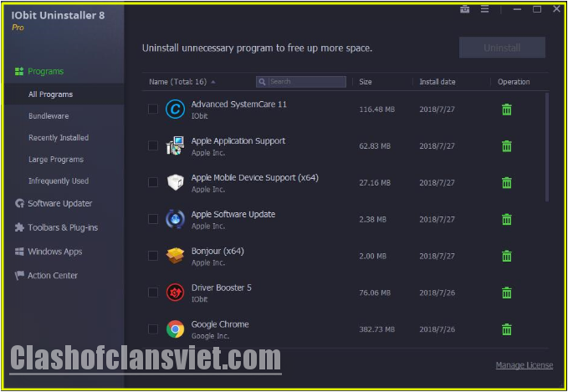Click the Operation column header

(514, 82)
